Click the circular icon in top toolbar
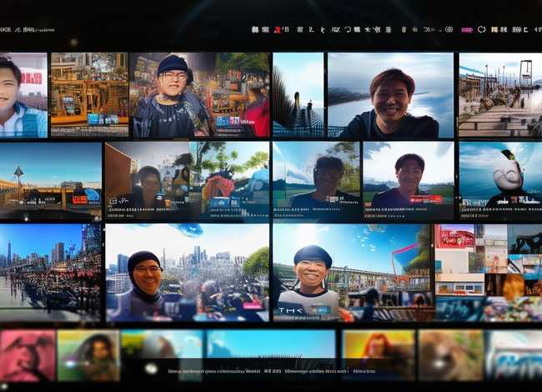This screenshot has height=392, width=542. (x=481, y=29)
